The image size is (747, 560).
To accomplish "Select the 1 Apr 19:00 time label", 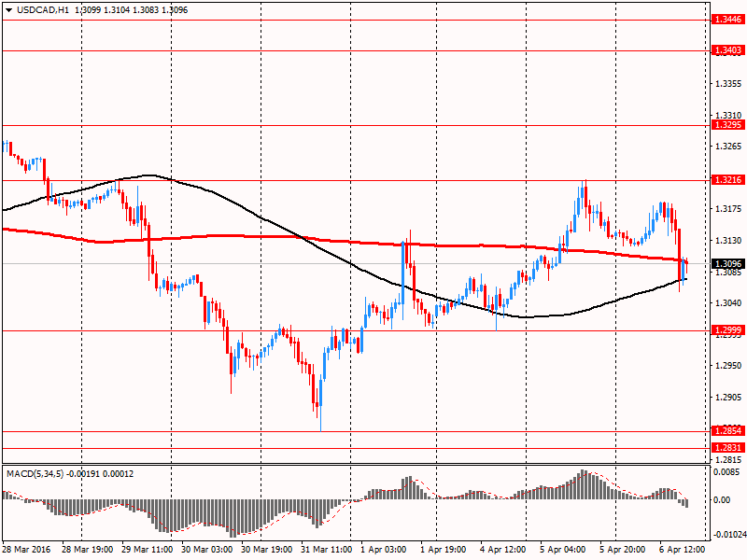I will click(x=444, y=550).
